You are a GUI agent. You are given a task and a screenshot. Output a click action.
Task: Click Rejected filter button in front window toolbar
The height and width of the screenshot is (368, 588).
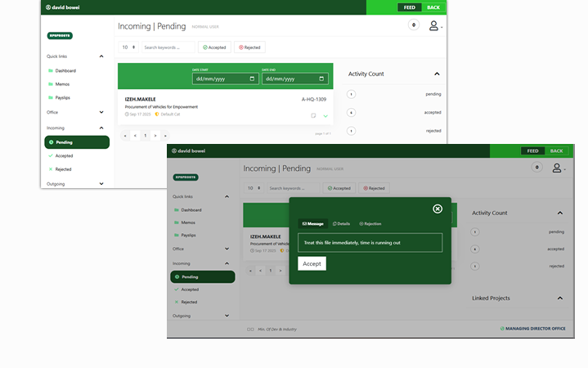click(x=375, y=188)
